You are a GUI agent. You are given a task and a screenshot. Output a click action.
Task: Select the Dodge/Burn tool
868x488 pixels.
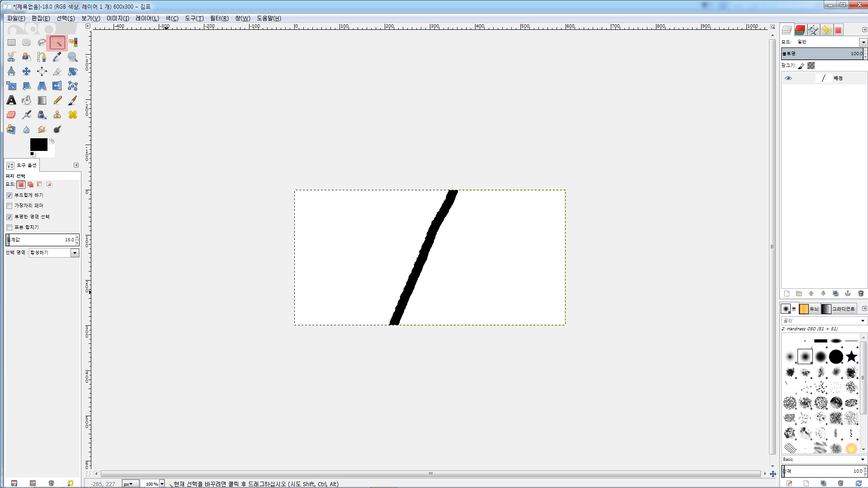(x=57, y=129)
